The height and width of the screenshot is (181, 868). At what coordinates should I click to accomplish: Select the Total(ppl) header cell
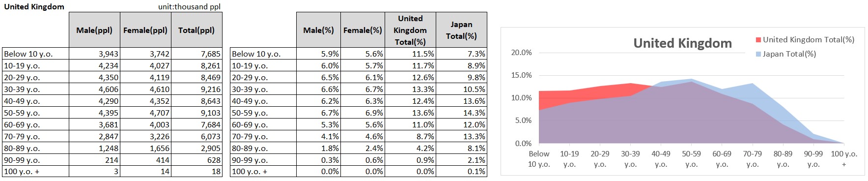pos(196,30)
